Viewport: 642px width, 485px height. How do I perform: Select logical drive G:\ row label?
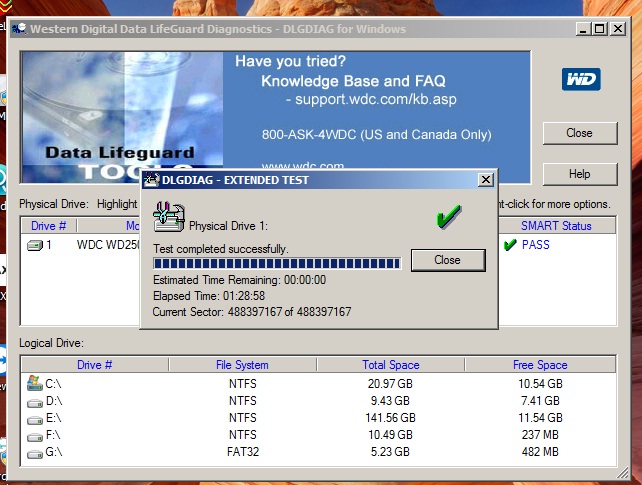54,452
